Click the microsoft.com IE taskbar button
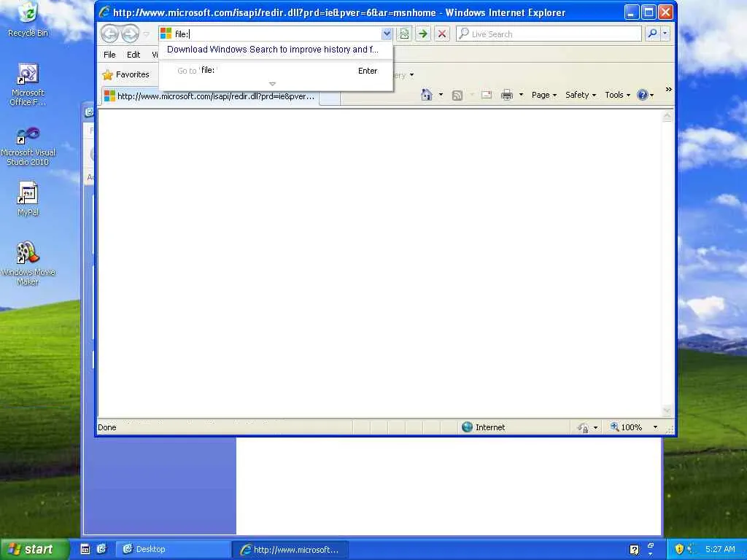 (x=290, y=550)
